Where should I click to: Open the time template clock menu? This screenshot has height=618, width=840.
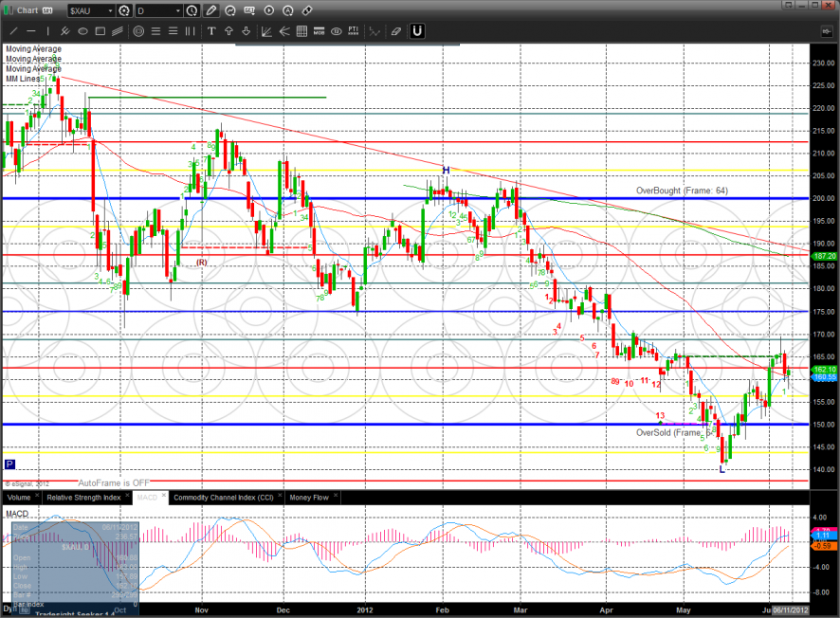point(192,11)
